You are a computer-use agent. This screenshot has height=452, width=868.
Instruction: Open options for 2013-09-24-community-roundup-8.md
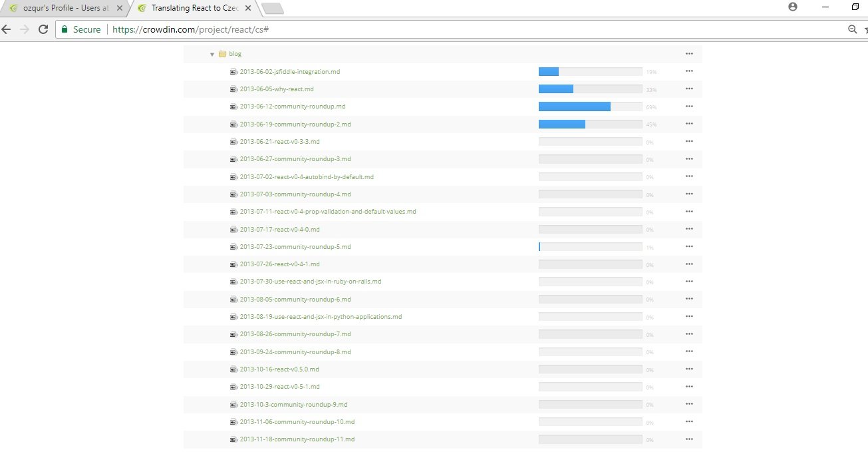pyautogui.click(x=689, y=351)
